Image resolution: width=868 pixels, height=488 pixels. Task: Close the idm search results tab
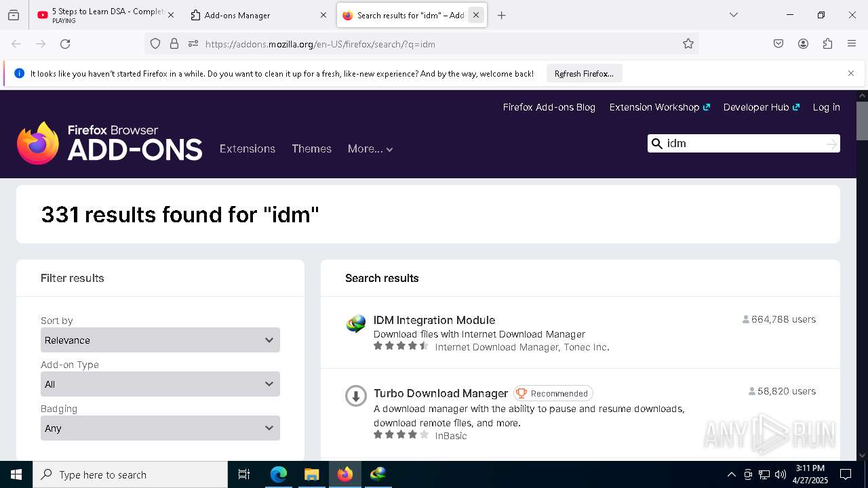pyautogui.click(x=476, y=15)
